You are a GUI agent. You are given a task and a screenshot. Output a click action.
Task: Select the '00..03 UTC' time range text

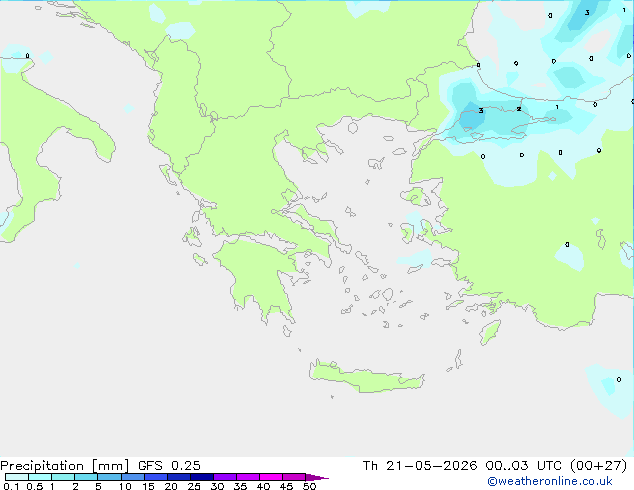pyautogui.click(x=523, y=466)
